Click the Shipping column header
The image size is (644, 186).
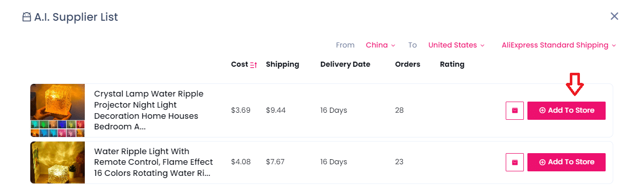pos(283,64)
